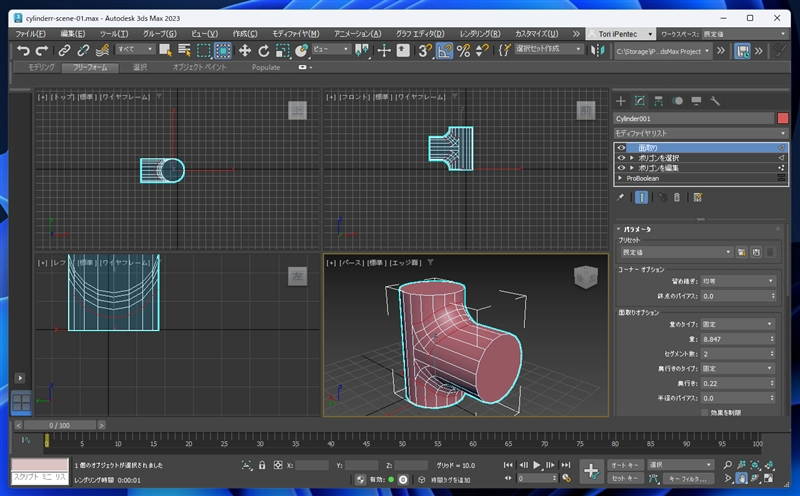Open the プリセット 既定値 dropdown

pyautogui.click(x=676, y=252)
